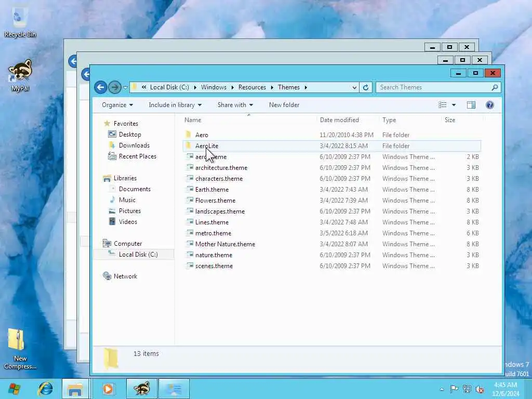The width and height of the screenshot is (532, 399).
Task: Select characters.theme file icon
Action: pos(189,179)
